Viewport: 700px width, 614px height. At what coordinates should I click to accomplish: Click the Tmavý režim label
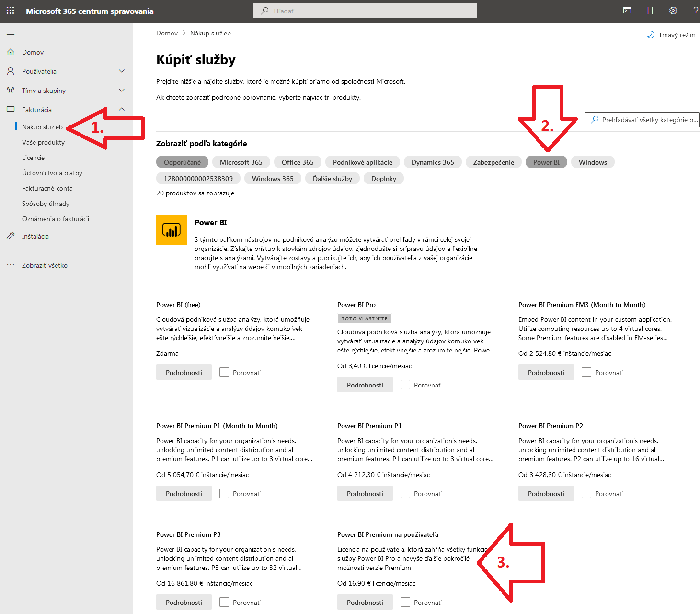[677, 35]
